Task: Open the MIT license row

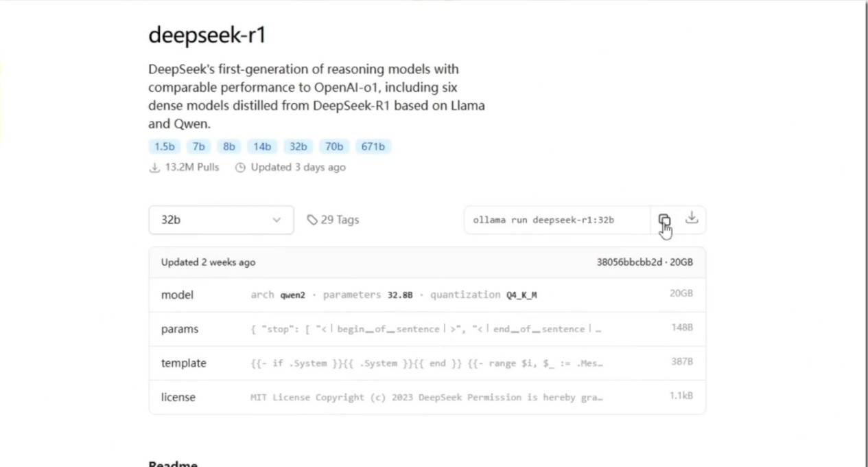Action: pyautogui.click(x=178, y=397)
